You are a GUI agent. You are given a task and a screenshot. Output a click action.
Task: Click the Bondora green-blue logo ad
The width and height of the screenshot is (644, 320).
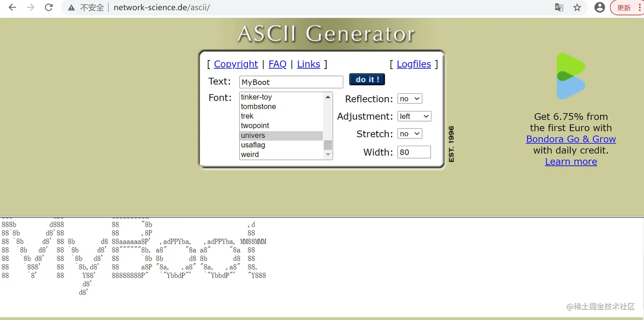click(x=571, y=76)
